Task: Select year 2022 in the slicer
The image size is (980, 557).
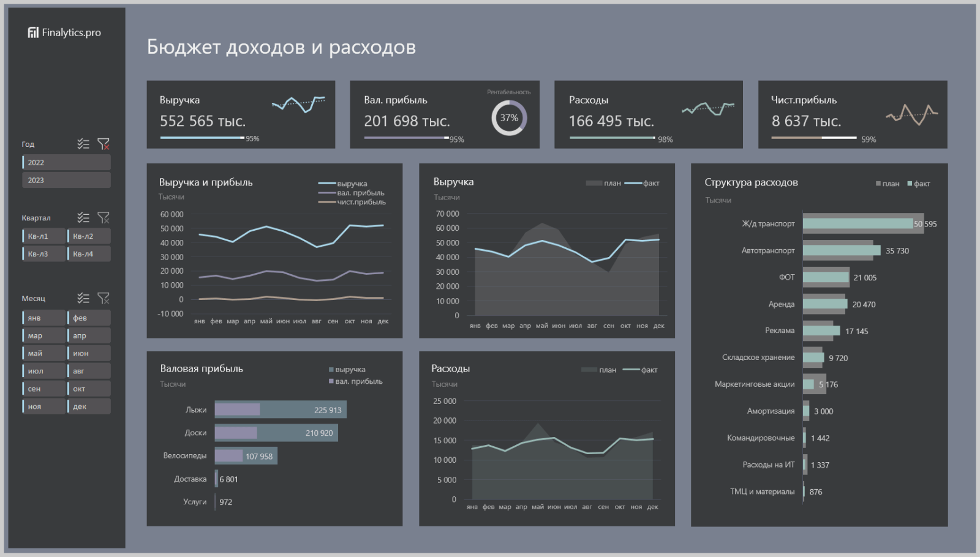Action: [x=66, y=162]
